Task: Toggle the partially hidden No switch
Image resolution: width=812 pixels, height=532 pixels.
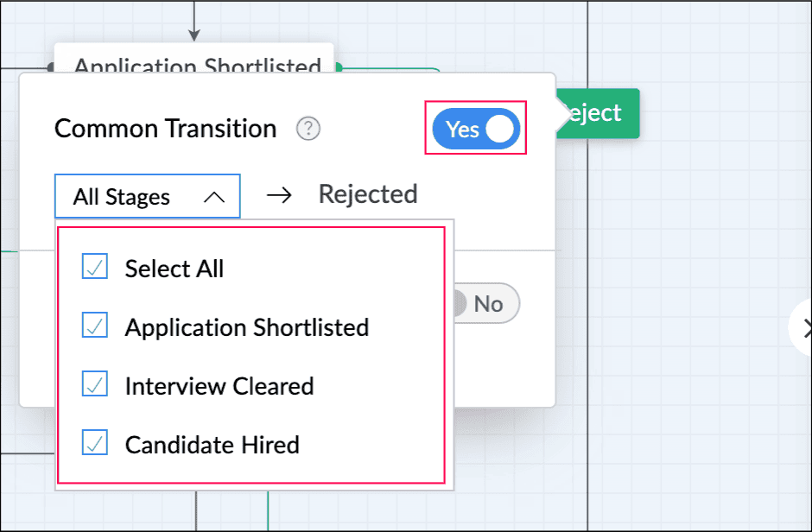Action: pyautogui.click(x=484, y=303)
